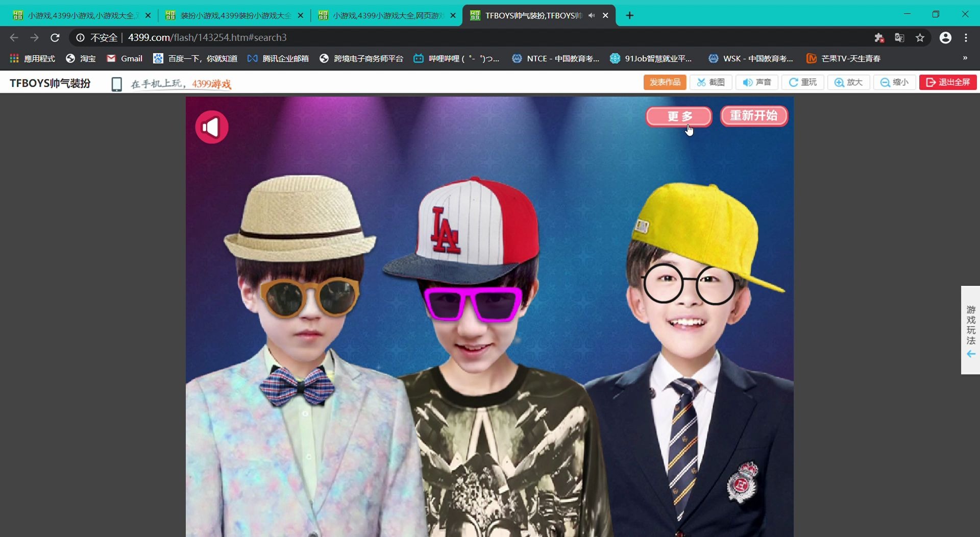Screen dimensions: 980x537
Task: Open the 哔哩哔哩 bookmark
Action: 456,58
